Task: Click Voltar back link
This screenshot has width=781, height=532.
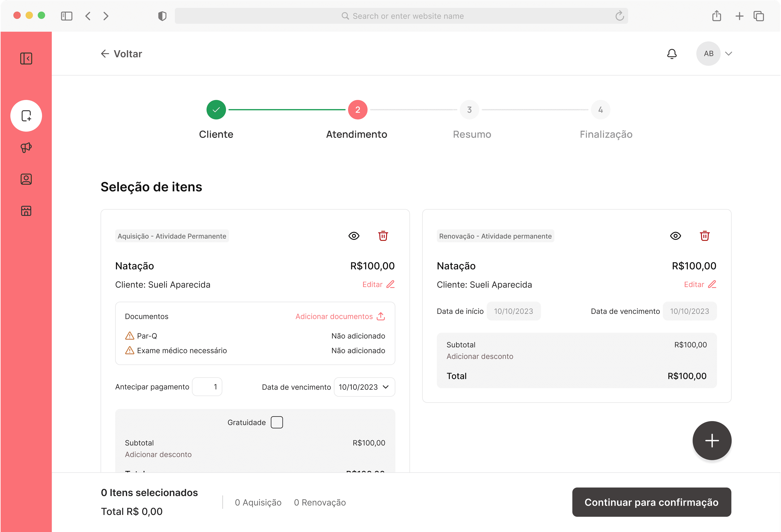Action: pos(121,54)
